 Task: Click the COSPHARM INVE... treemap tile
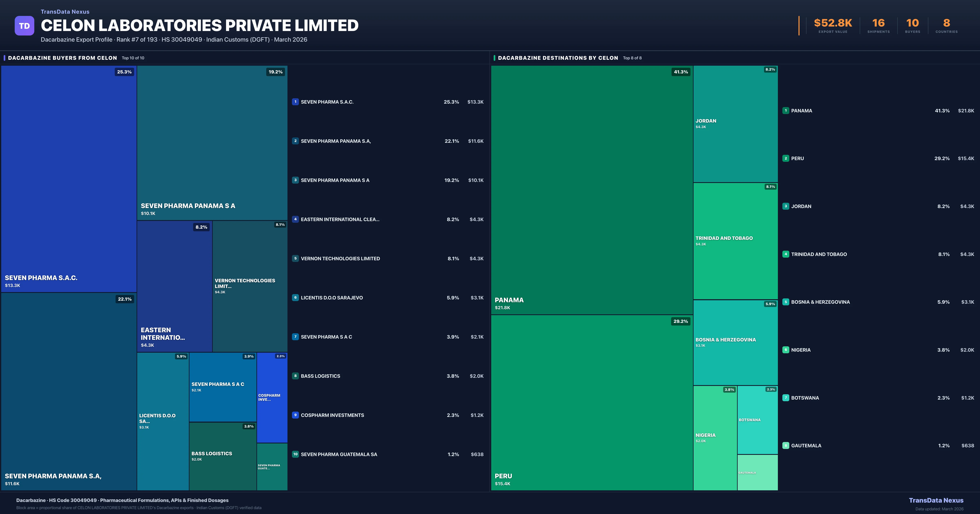pyautogui.click(x=272, y=397)
